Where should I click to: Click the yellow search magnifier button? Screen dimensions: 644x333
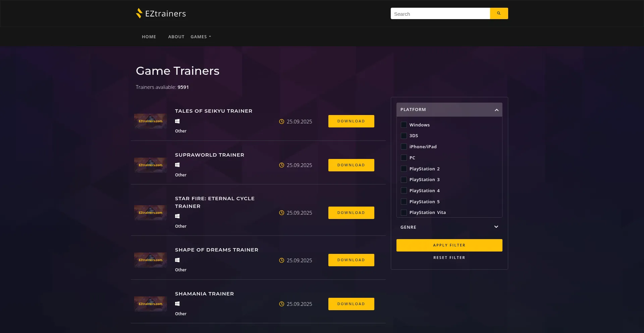(x=499, y=13)
